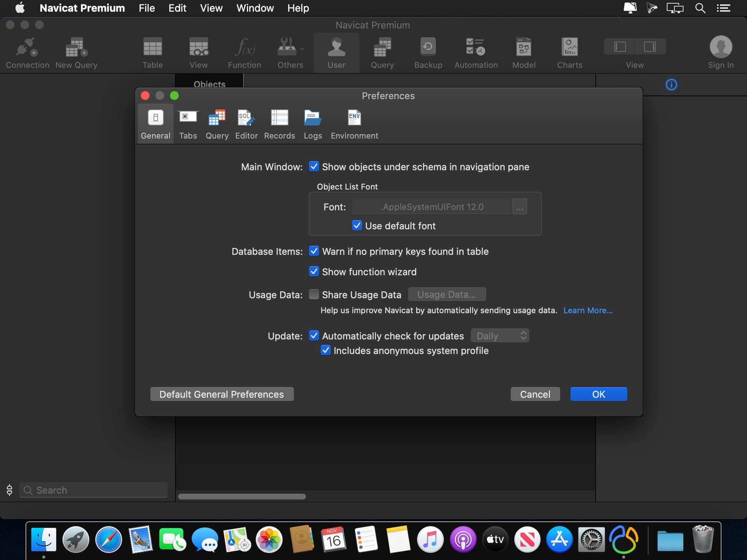Click the Automation toolbar icon
The width and height of the screenshot is (747, 560).
pos(476,47)
